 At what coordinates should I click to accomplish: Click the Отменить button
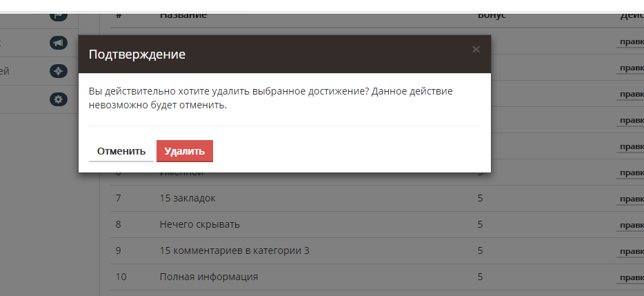[121, 151]
